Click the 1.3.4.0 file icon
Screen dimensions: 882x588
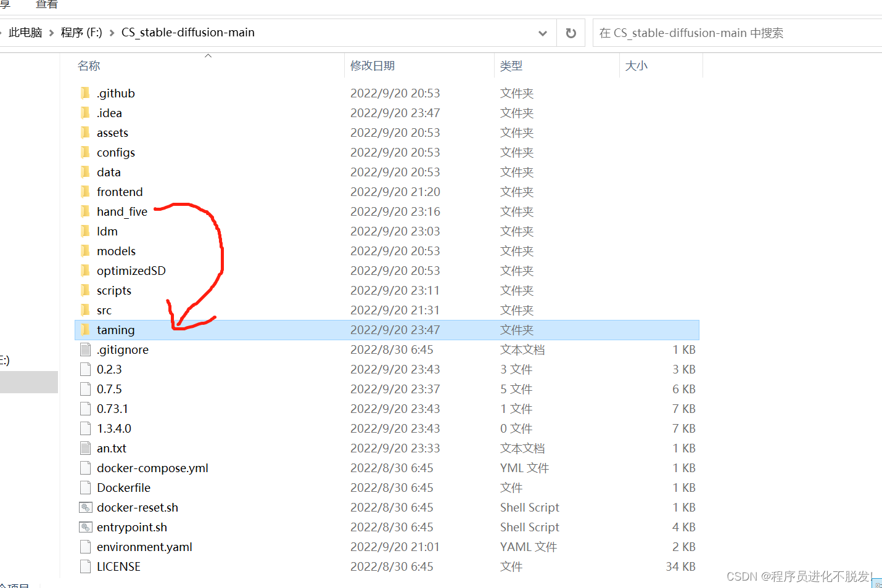pos(85,428)
